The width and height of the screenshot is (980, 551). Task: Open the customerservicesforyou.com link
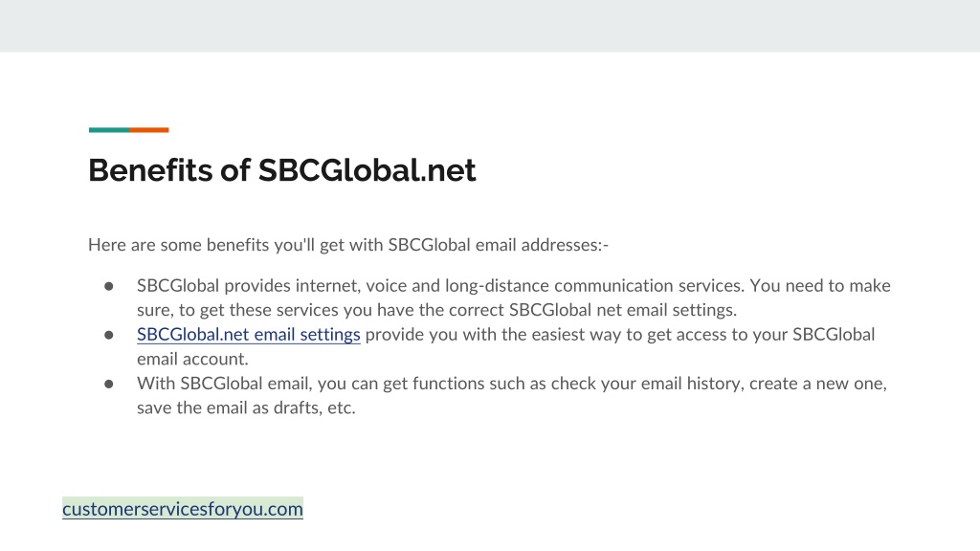(x=183, y=509)
